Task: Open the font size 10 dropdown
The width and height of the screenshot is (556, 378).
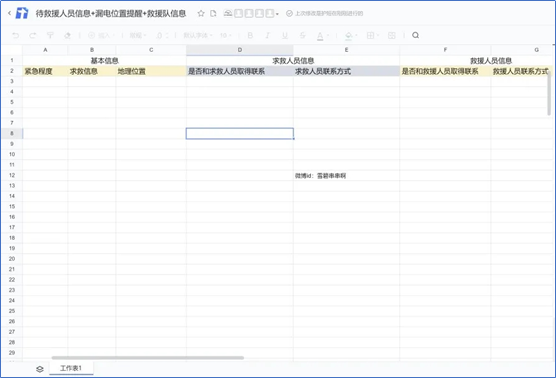Action: click(226, 35)
